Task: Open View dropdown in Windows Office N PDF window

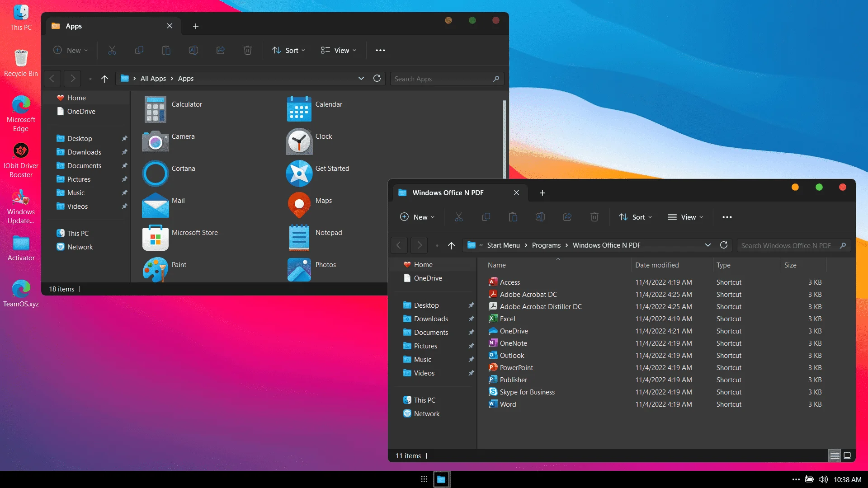Action: point(685,217)
